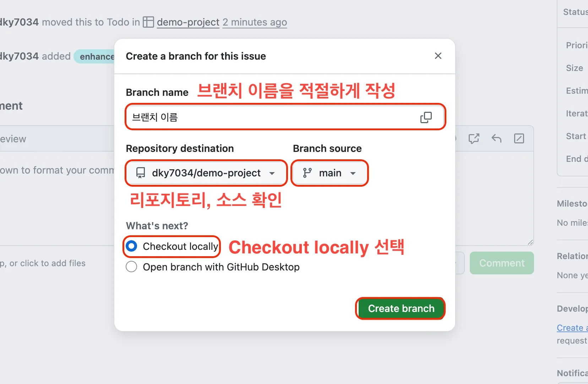Open the Create link under Development sidebar
Screen dimensions: 588x384
(x=572, y=328)
